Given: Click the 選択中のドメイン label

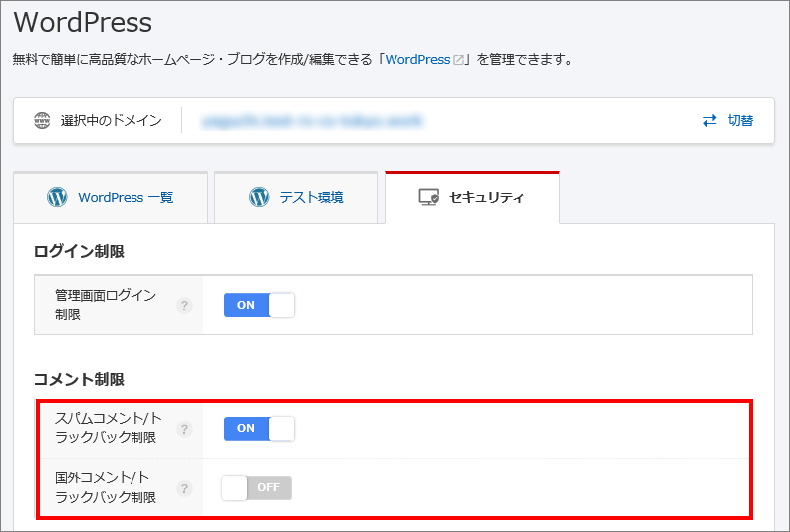Looking at the screenshot, I should (x=112, y=121).
